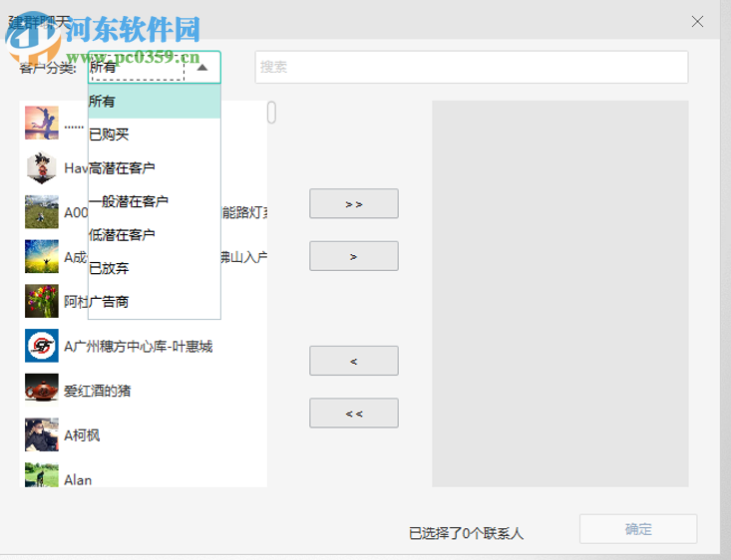Choose 已购买 category option
This screenshot has width=731, height=560.
click(x=155, y=135)
